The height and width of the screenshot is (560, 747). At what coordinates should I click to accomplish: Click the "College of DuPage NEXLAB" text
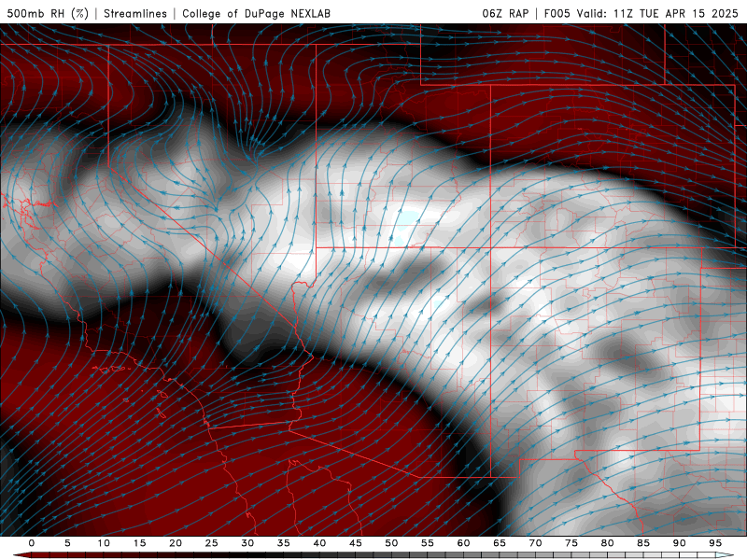[256, 13]
